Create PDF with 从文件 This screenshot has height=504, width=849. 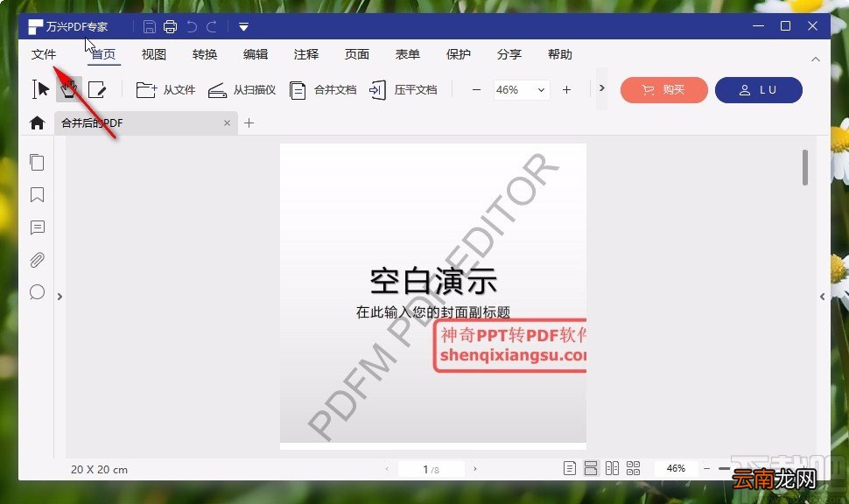[x=165, y=90]
